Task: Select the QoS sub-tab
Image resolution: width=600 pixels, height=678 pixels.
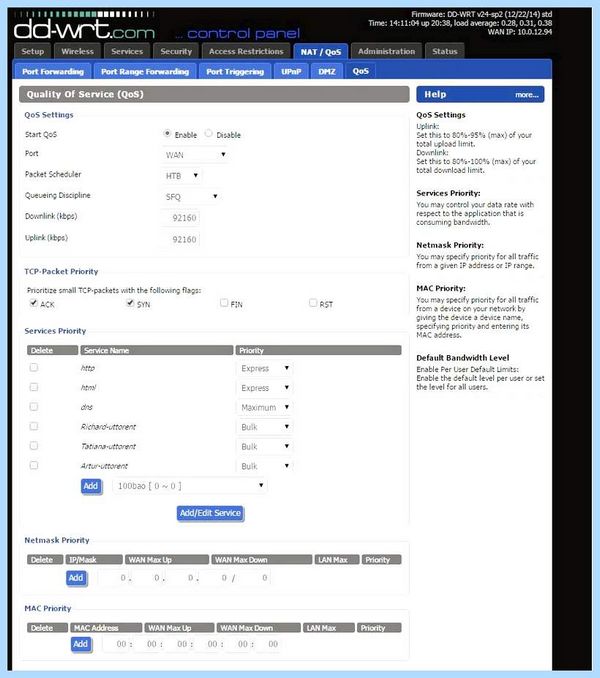Action: click(361, 71)
